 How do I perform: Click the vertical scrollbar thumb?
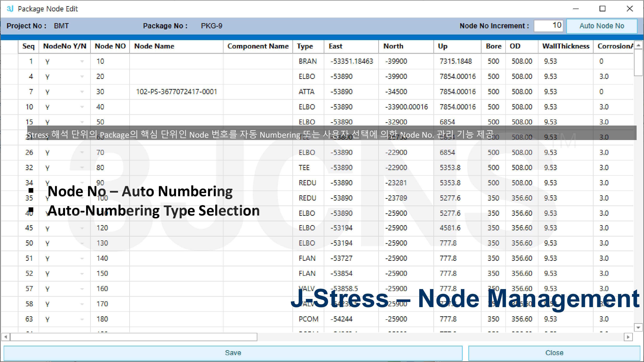point(638,62)
